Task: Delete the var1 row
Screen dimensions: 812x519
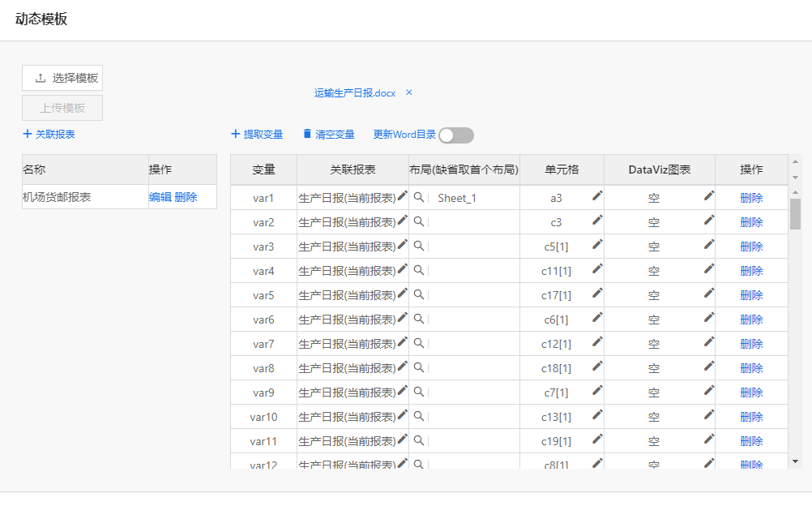Action: 751,198
